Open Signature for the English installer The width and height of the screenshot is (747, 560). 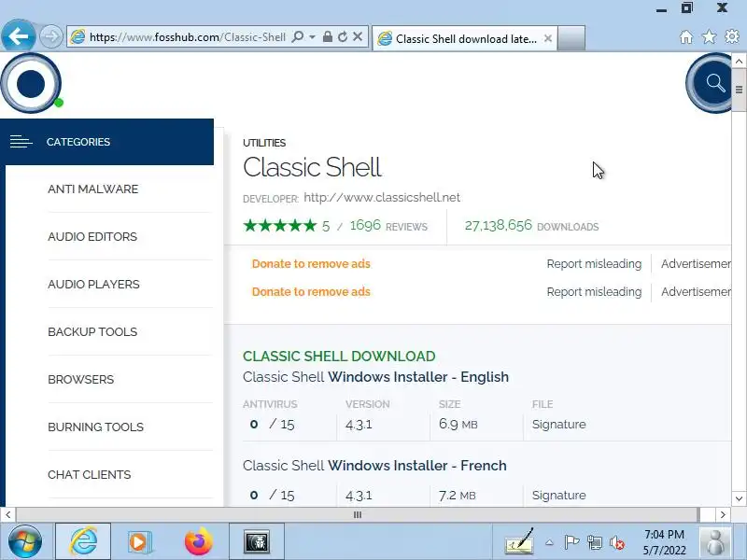coord(558,425)
